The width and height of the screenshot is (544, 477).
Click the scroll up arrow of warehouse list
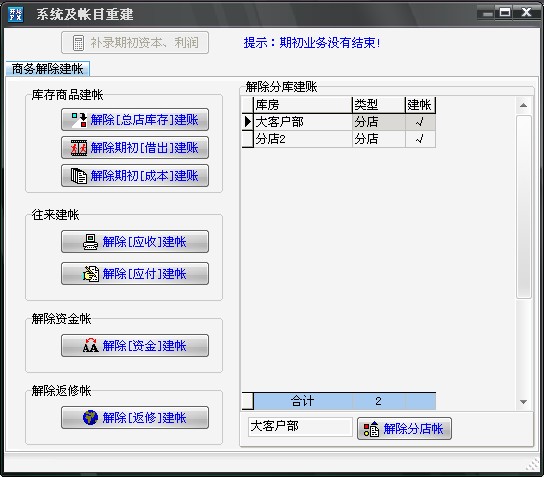tap(524, 105)
